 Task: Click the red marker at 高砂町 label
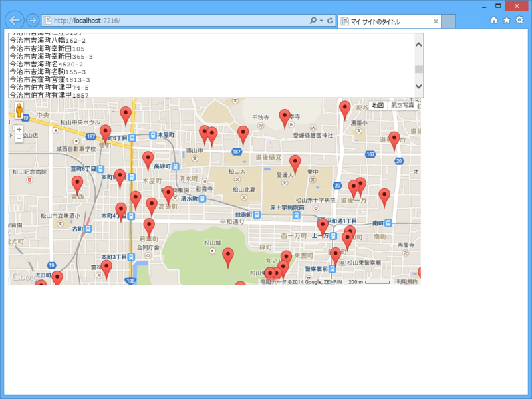pos(168,196)
